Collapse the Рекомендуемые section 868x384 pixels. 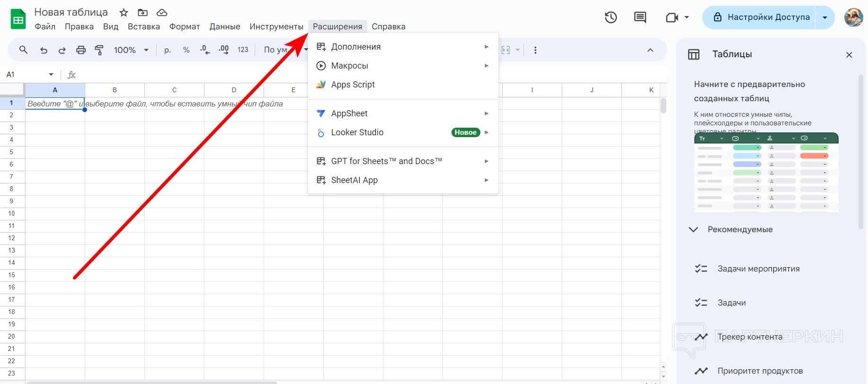693,230
